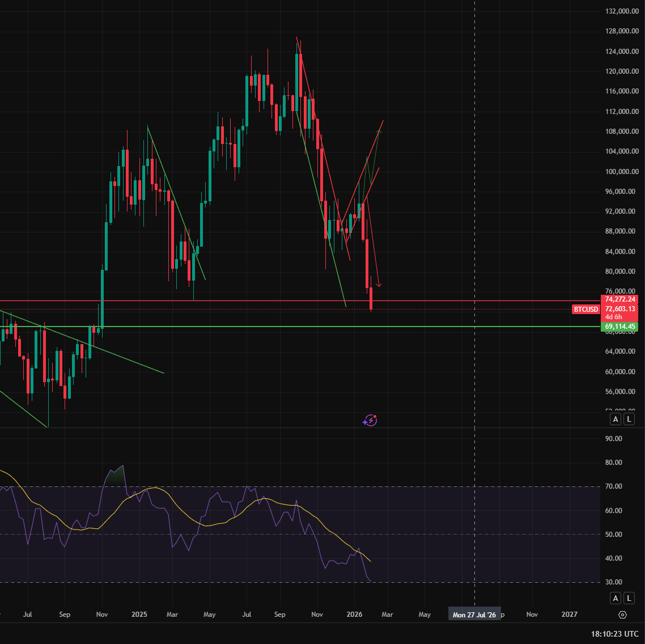Image resolution: width=645 pixels, height=644 pixels.
Task: Click the 132,000.00 price axis label
Action: point(622,11)
